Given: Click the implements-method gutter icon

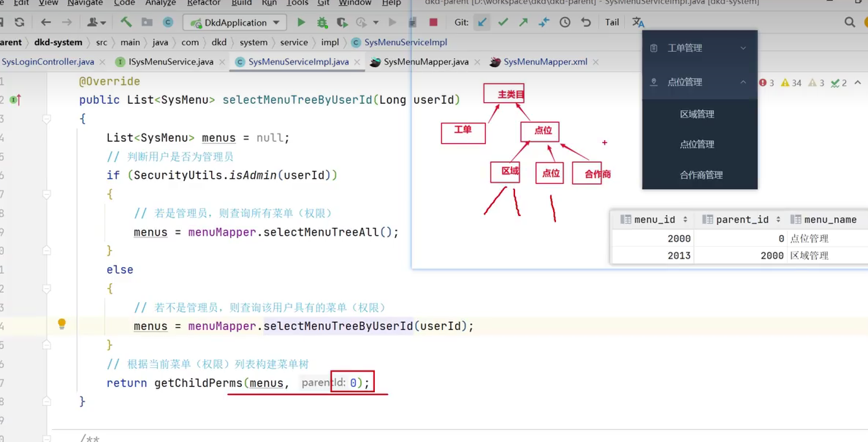Looking at the screenshot, I should click(15, 100).
